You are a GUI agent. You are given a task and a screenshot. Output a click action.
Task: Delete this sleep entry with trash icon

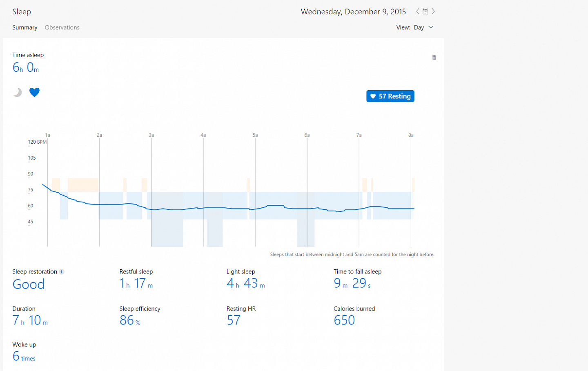coord(434,58)
